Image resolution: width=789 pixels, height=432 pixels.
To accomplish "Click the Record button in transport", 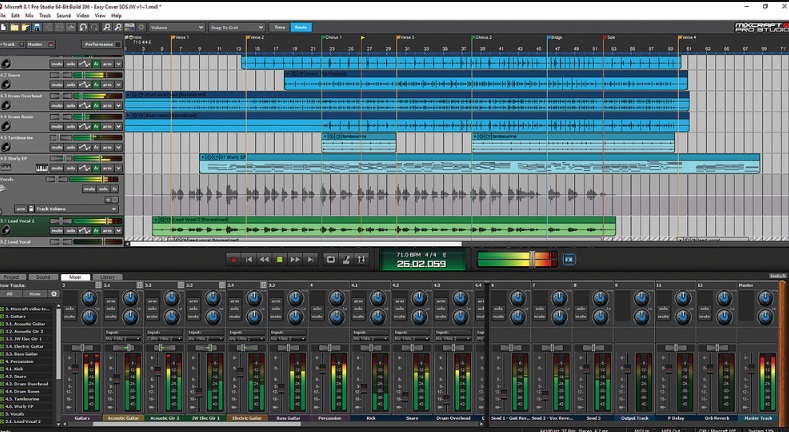I will click(233, 260).
